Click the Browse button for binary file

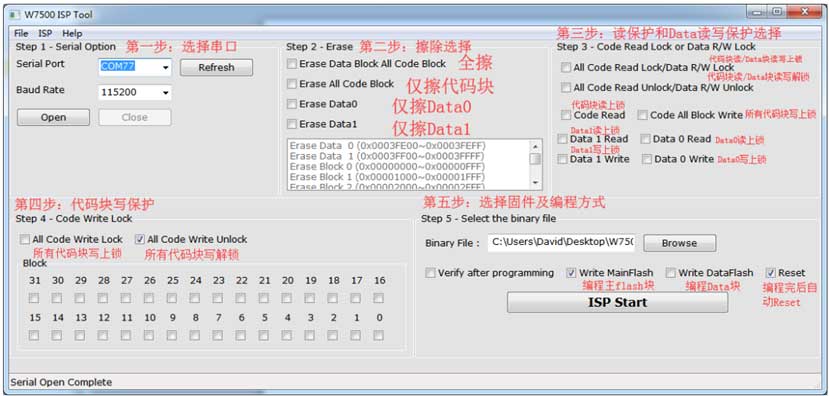pos(679,243)
